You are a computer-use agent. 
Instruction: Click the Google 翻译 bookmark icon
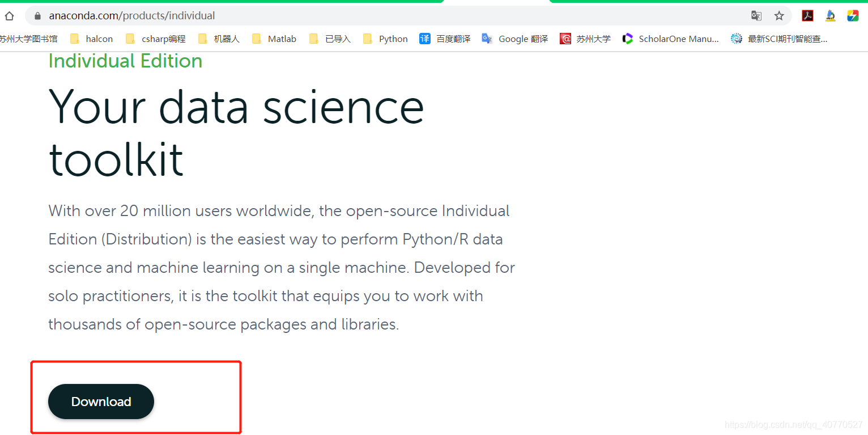pyautogui.click(x=487, y=38)
